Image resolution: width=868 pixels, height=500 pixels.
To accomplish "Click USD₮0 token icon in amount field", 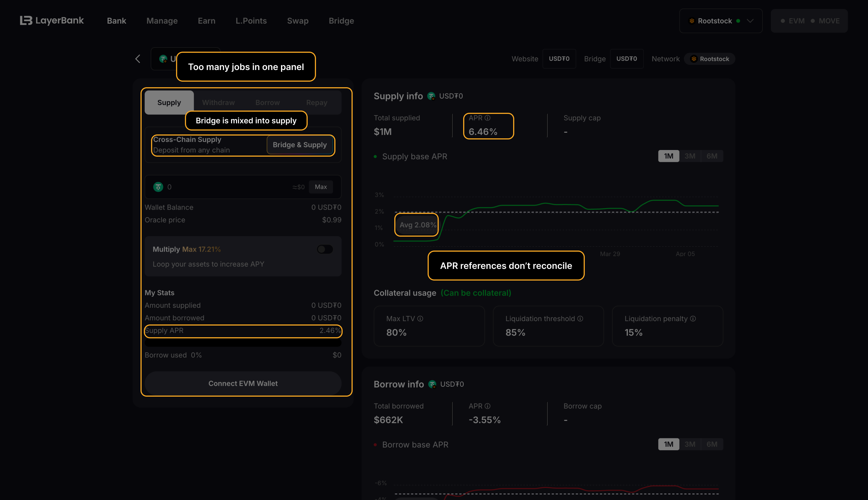I will [158, 187].
